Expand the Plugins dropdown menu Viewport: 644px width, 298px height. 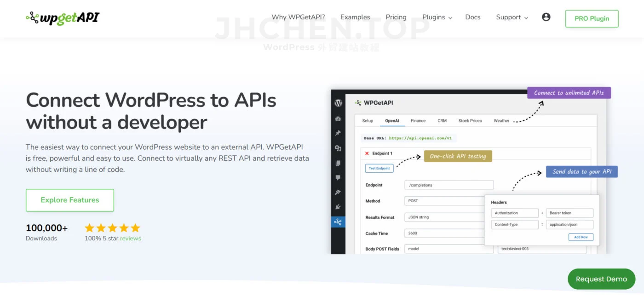click(x=437, y=17)
